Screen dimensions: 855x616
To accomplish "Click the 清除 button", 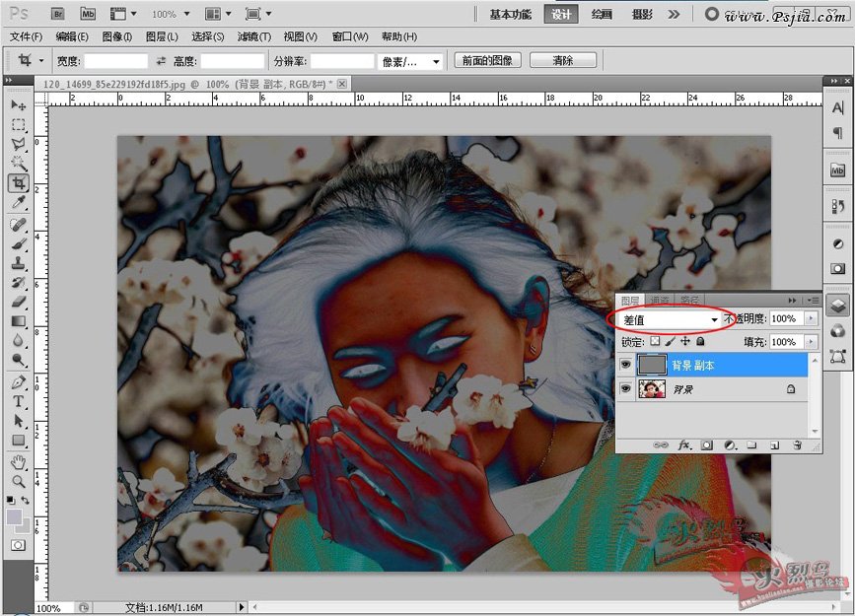I will point(562,61).
